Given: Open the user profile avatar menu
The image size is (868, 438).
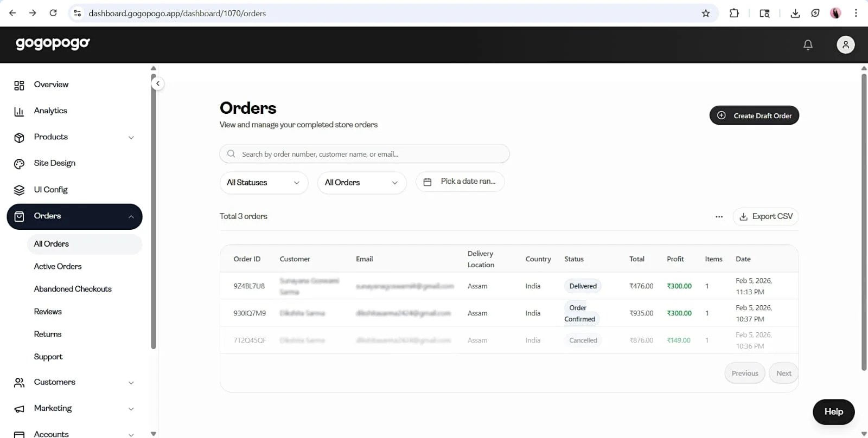Looking at the screenshot, I should (x=845, y=45).
